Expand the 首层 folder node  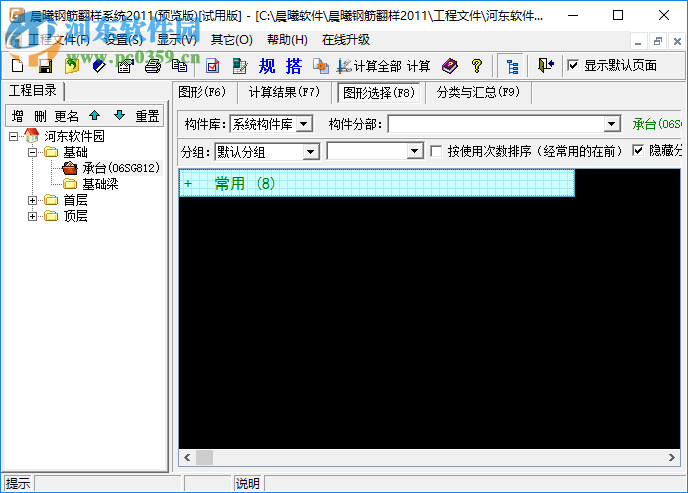click(32, 200)
